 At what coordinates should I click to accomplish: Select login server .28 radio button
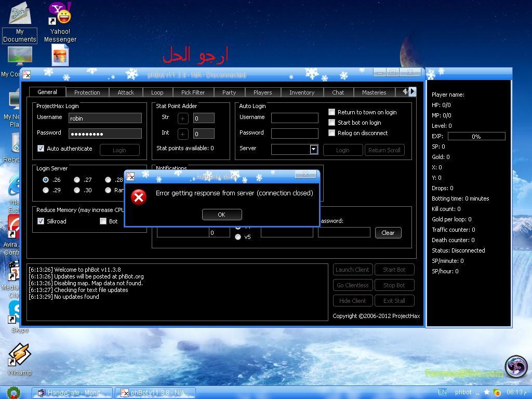[x=108, y=180]
